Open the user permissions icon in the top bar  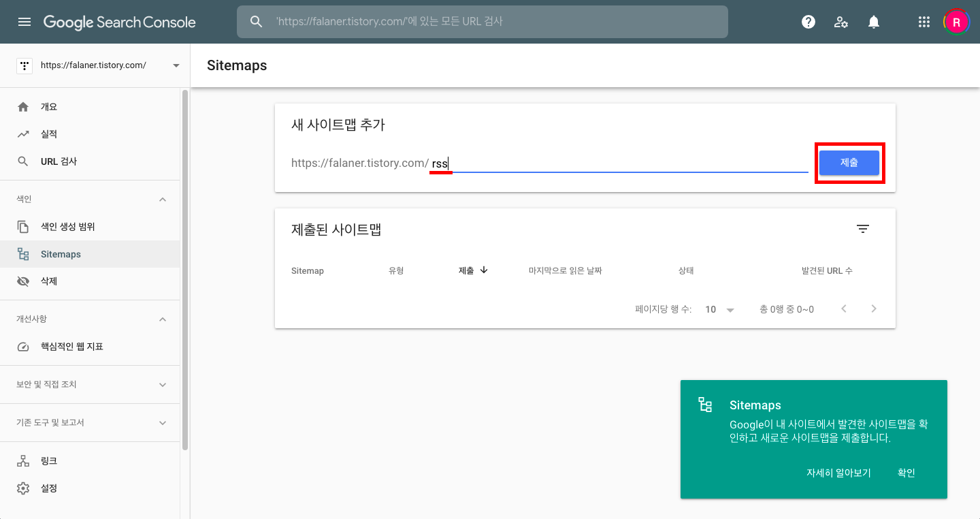pyautogui.click(x=841, y=22)
